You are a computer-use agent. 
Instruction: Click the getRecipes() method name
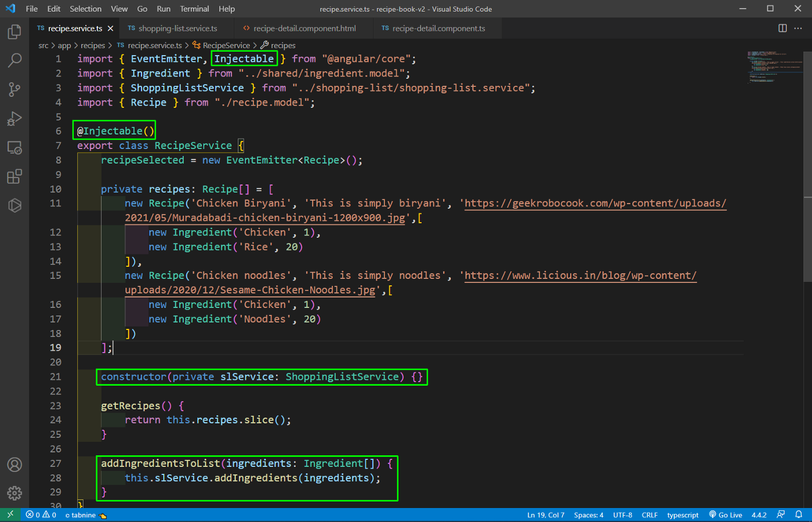(x=130, y=406)
